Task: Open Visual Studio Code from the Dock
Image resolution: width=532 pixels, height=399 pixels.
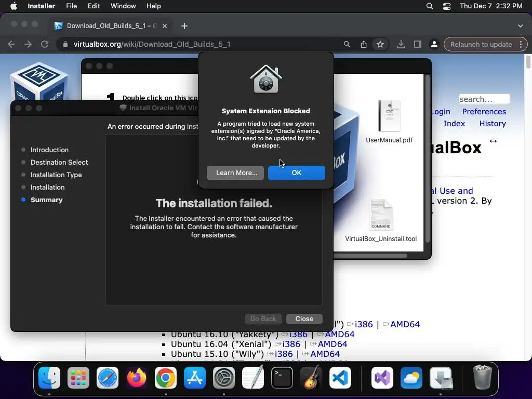Action: pos(340,378)
